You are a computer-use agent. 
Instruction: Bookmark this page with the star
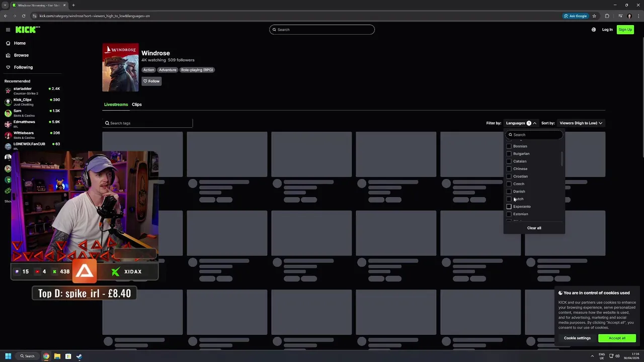click(x=594, y=16)
